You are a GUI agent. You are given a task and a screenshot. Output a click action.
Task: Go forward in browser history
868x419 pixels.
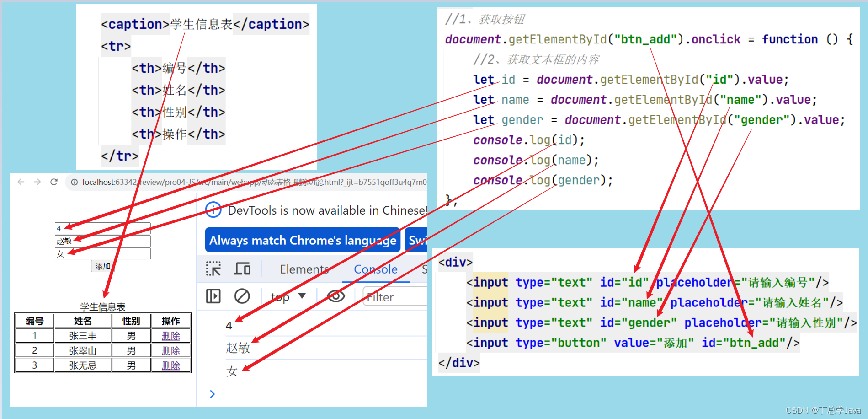37,182
